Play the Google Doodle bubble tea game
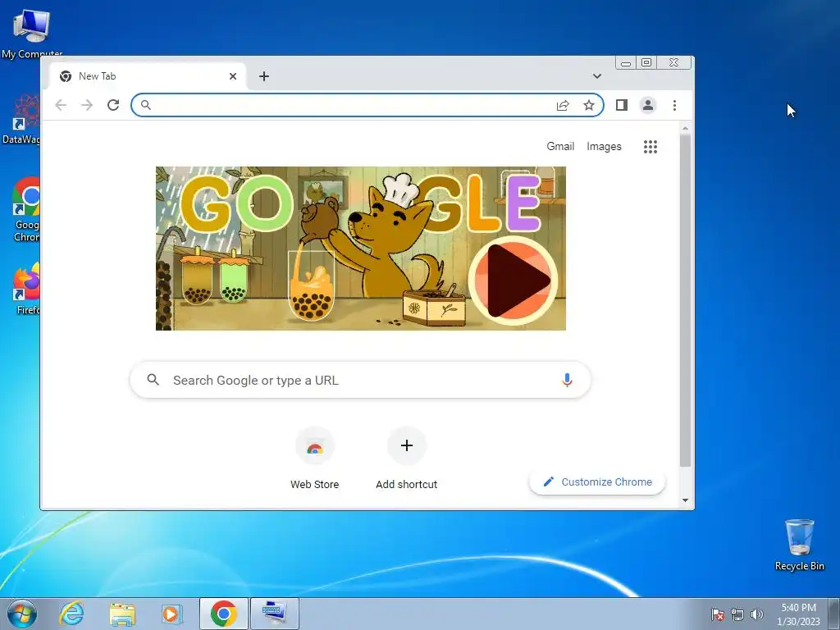This screenshot has height=630, width=840. [x=514, y=281]
